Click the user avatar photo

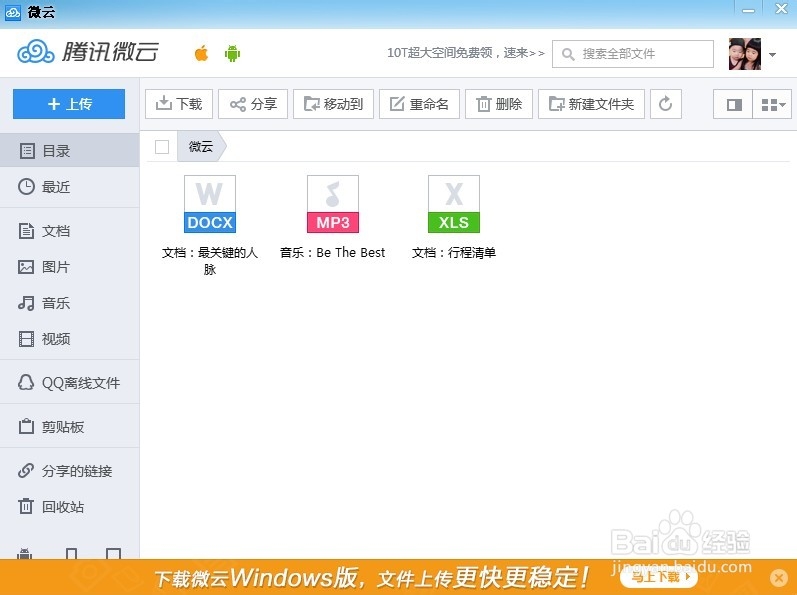pos(745,53)
